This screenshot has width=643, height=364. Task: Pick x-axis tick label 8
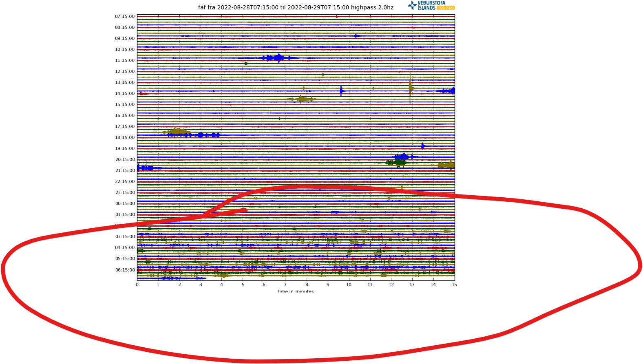(306, 285)
